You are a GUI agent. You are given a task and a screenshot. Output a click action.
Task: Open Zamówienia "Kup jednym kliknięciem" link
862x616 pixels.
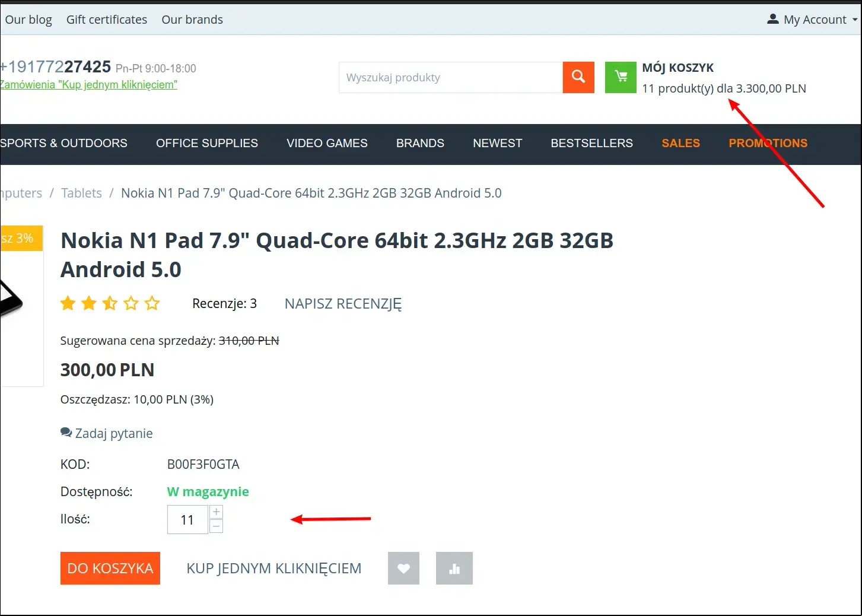tap(88, 84)
